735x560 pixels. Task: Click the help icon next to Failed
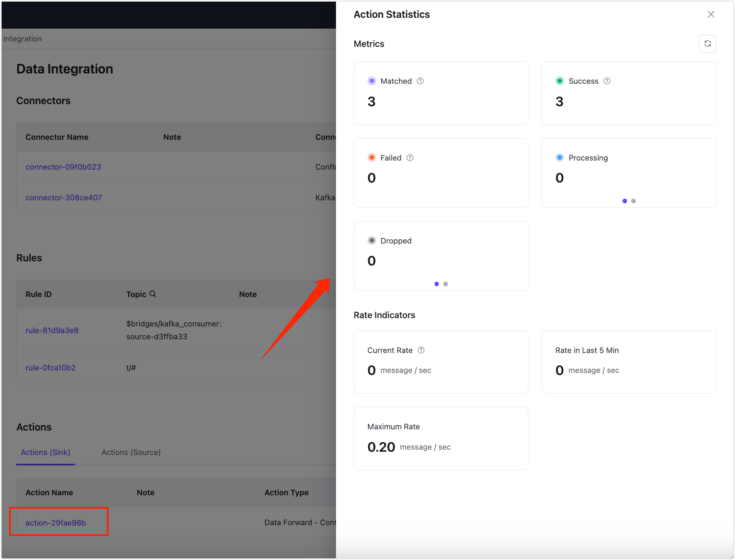coord(410,158)
